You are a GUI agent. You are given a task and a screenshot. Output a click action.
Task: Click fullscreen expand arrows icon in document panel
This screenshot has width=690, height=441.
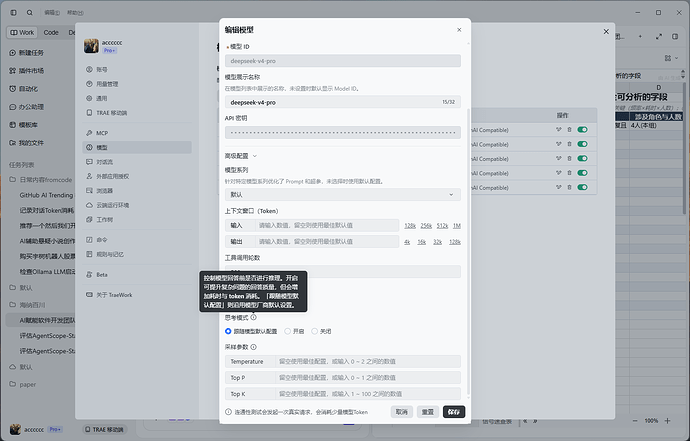click(659, 37)
